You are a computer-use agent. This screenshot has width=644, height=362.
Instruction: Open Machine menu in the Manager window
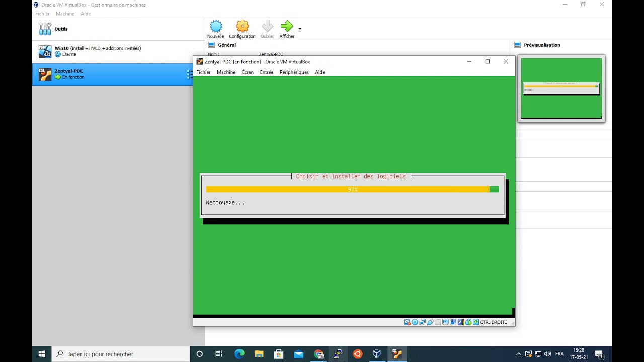[x=65, y=14]
